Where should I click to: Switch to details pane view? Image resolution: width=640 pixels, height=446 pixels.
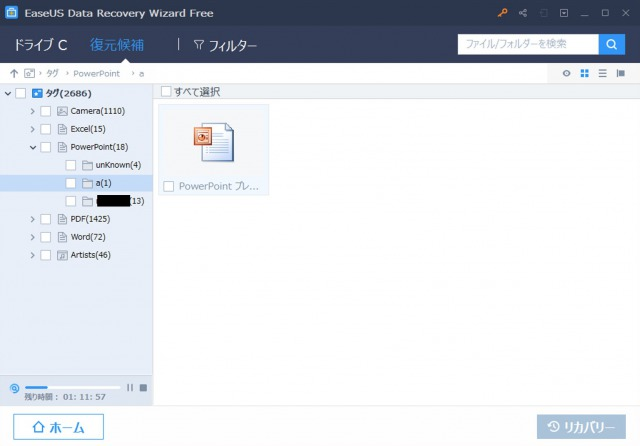pyautogui.click(x=621, y=73)
